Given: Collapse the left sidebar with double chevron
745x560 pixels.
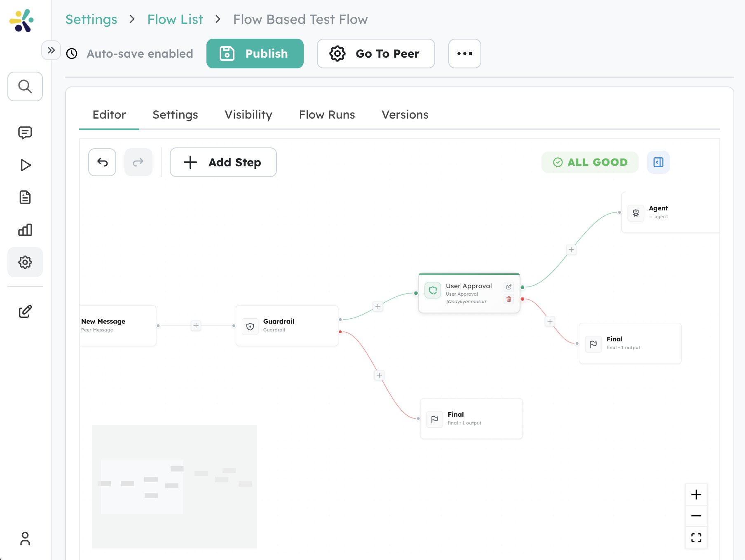Looking at the screenshot, I should (x=51, y=50).
